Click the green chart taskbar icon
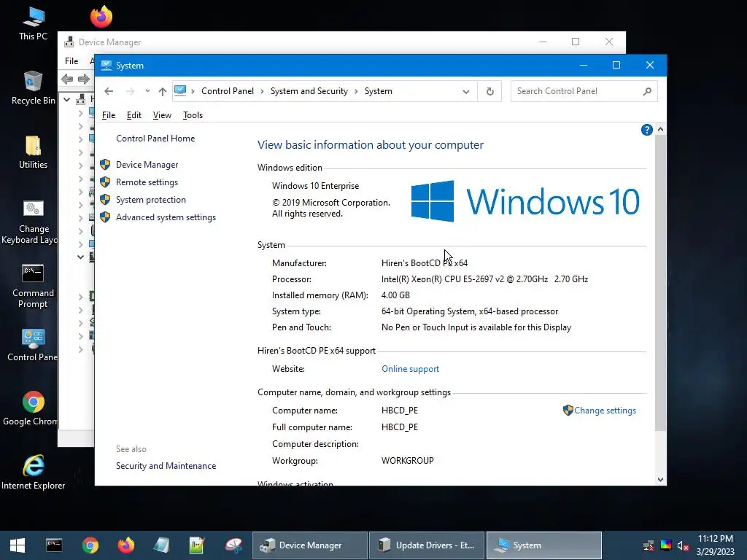This screenshot has width=747, height=560. pos(197,545)
